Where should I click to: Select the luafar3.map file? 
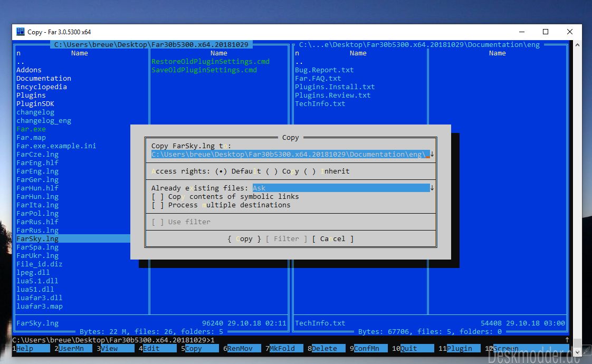pos(39,306)
